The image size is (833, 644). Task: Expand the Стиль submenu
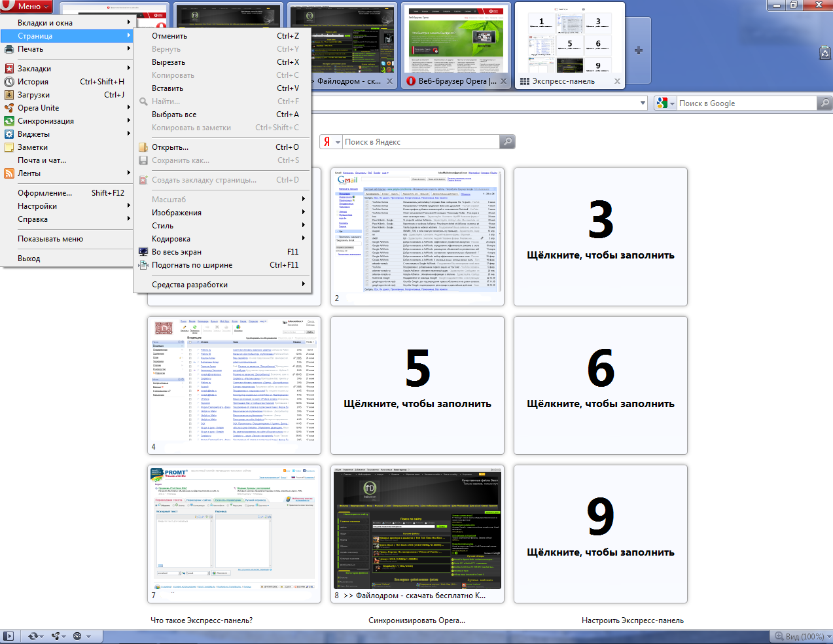click(x=222, y=226)
